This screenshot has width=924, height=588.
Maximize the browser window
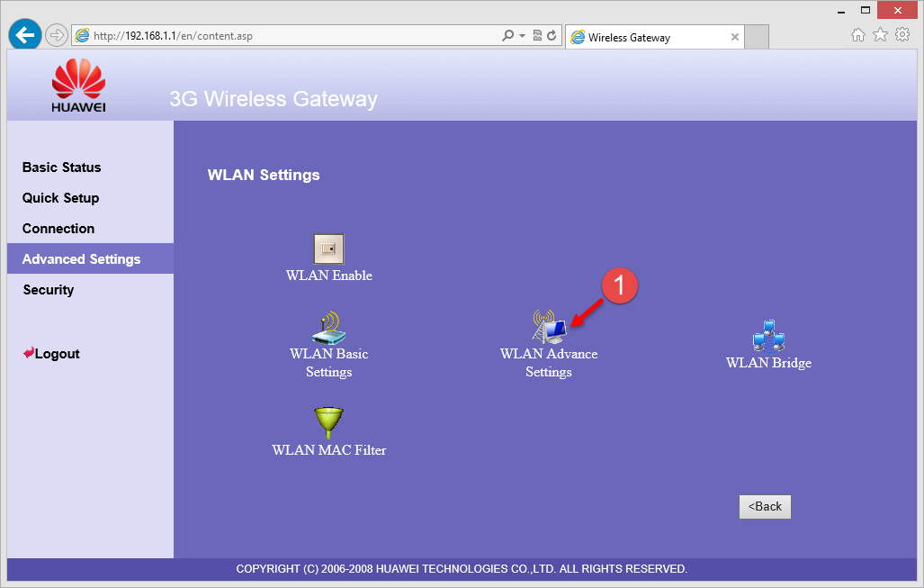pyautogui.click(x=866, y=10)
